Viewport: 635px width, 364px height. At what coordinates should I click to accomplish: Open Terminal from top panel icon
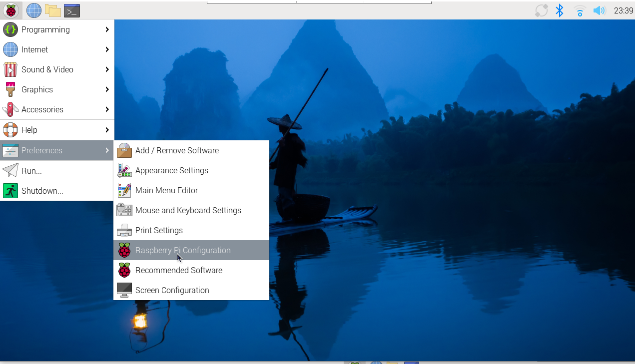[72, 10]
